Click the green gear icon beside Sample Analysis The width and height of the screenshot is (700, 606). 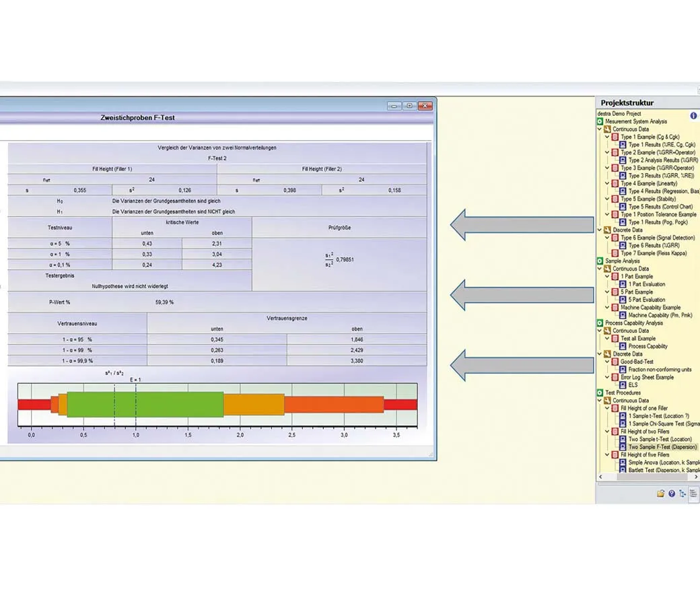pos(600,261)
